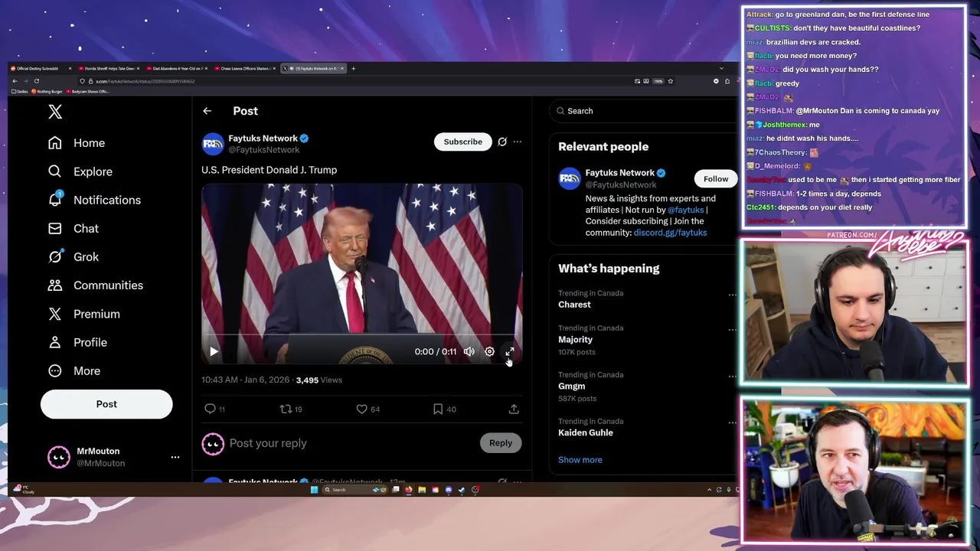The height and width of the screenshot is (551, 980).
Task: Click the video progress bar
Action: (362, 334)
